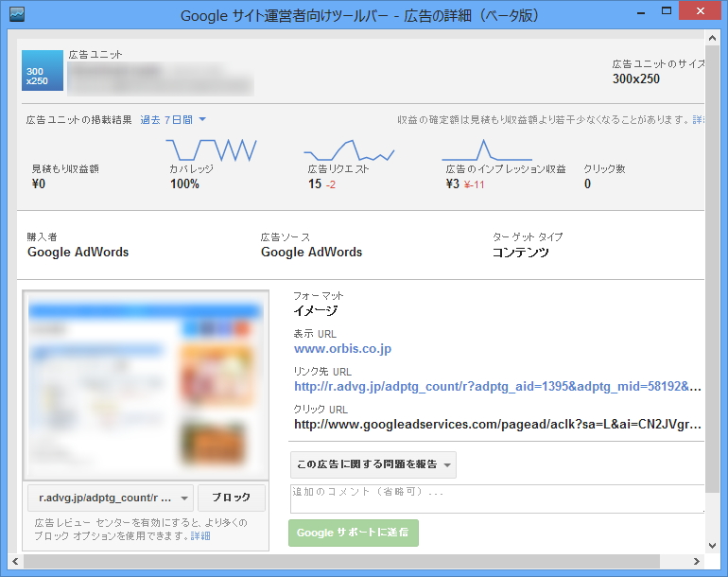Click the 広告リクエスト value 15
This screenshot has width=728, height=577.
(x=315, y=184)
